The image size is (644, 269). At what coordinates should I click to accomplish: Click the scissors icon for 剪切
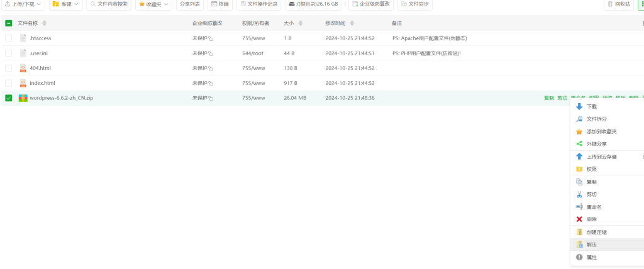(579, 194)
